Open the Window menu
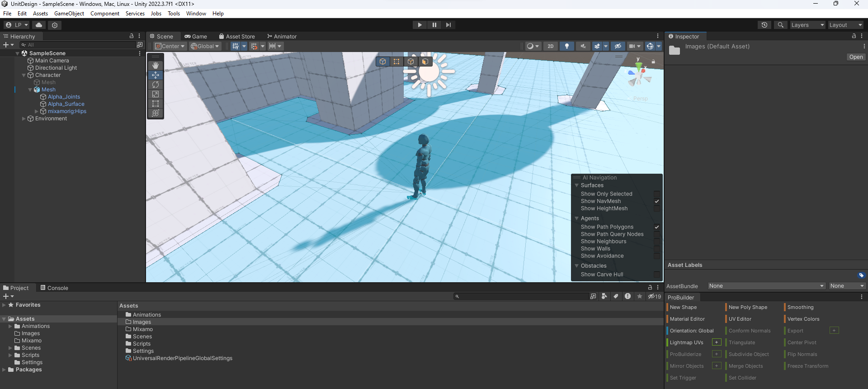Viewport: 868px width, 389px height. [x=196, y=14]
